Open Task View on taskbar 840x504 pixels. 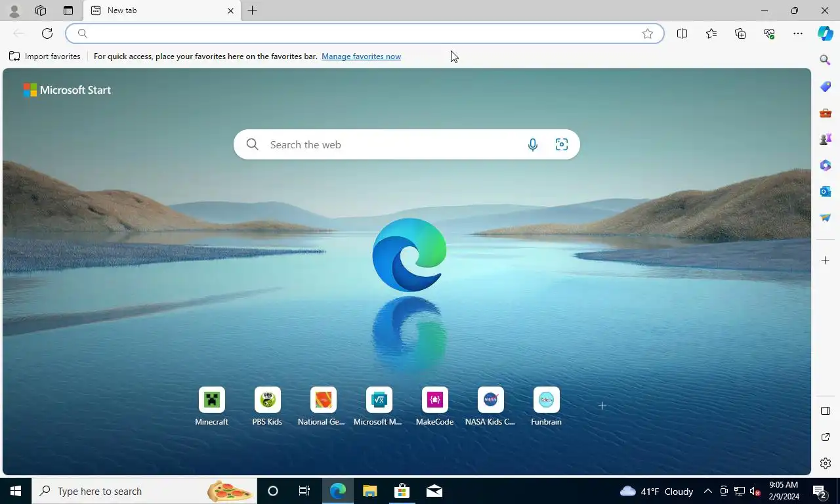click(x=304, y=491)
